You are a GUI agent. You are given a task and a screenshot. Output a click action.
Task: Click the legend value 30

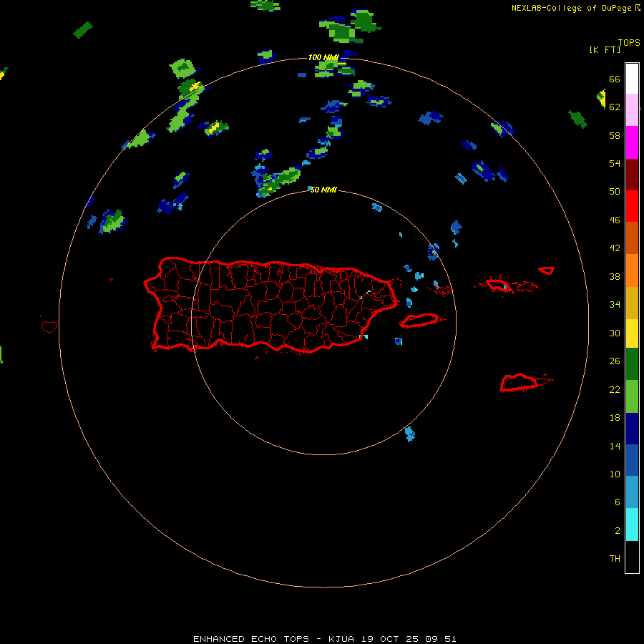click(615, 333)
